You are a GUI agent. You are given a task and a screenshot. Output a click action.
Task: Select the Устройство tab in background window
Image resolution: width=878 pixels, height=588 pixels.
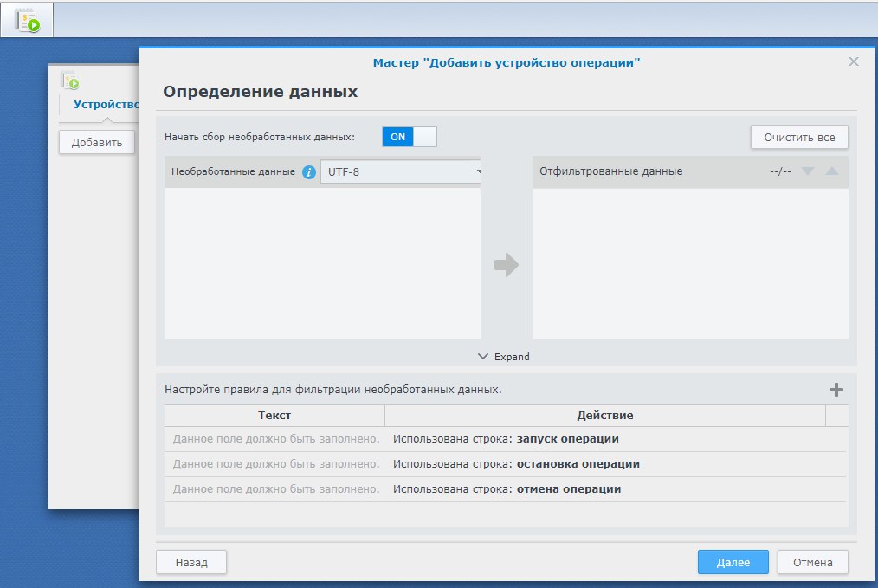click(106, 104)
